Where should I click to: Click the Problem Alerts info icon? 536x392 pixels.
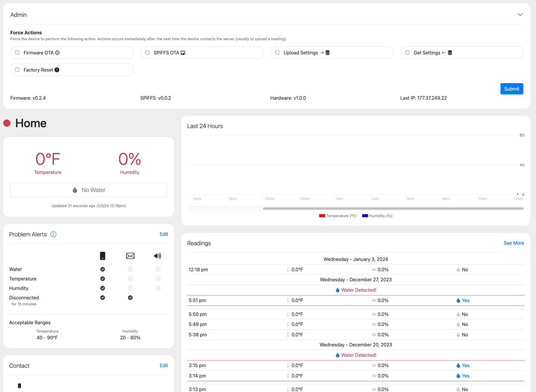53,234
